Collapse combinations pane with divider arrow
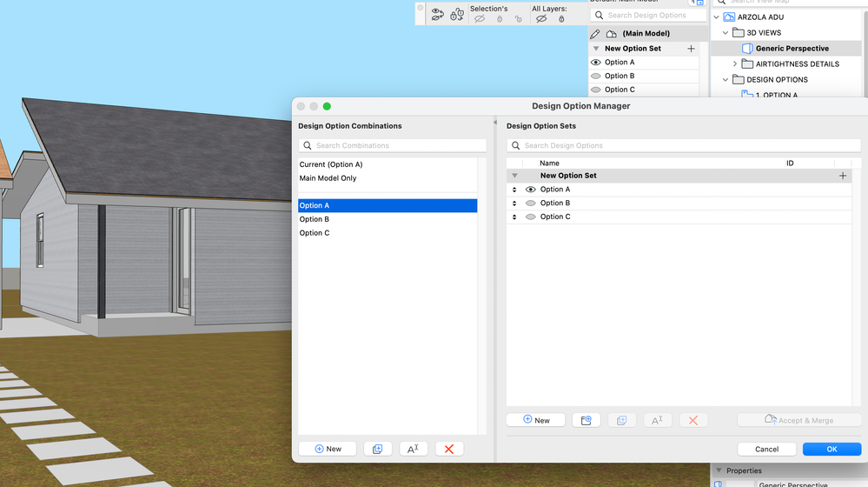868x487 pixels. pyautogui.click(x=495, y=123)
